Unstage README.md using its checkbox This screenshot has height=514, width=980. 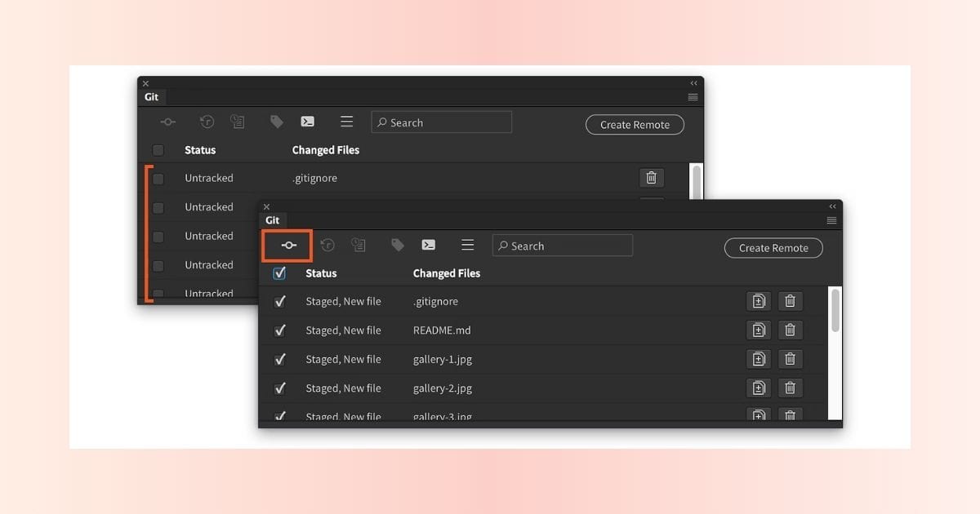click(x=279, y=330)
